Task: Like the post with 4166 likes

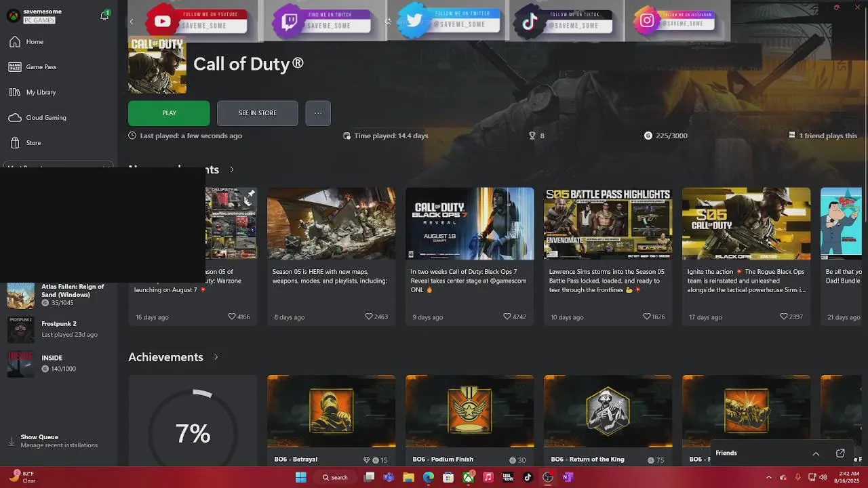Action: click(x=232, y=317)
